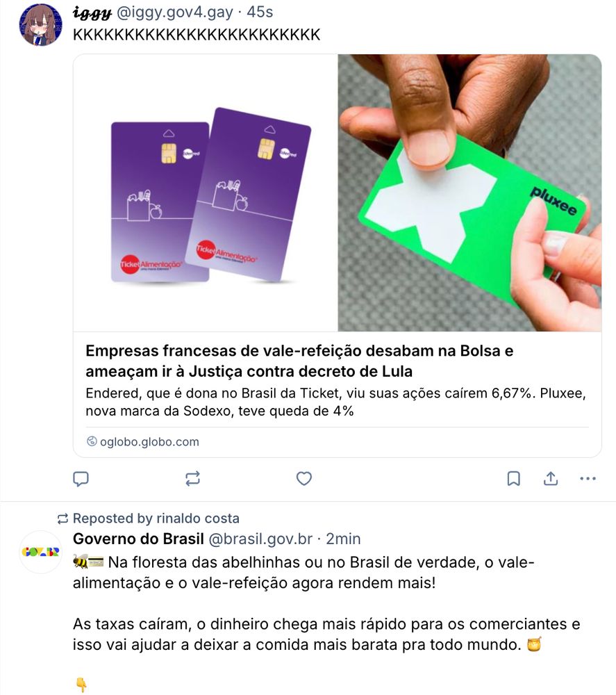The image size is (616, 695).
Task: Open the green Pluxee card photo
Action: (469, 193)
